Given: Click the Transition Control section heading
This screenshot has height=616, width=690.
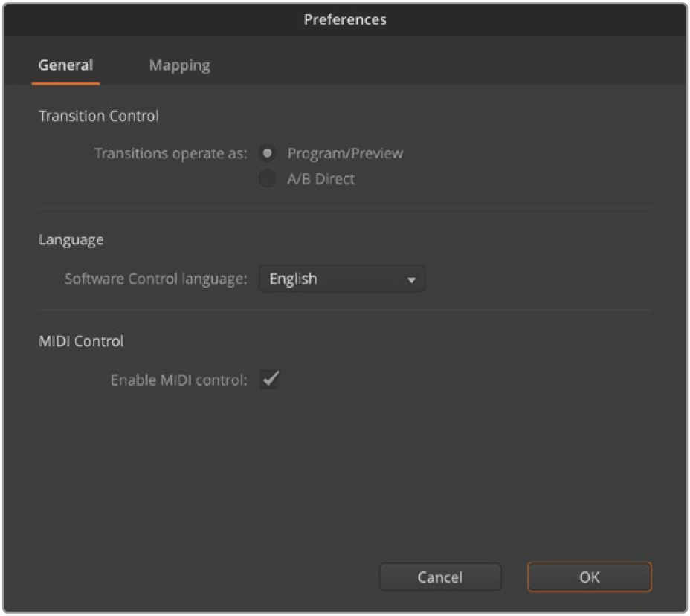Looking at the screenshot, I should click(x=99, y=116).
